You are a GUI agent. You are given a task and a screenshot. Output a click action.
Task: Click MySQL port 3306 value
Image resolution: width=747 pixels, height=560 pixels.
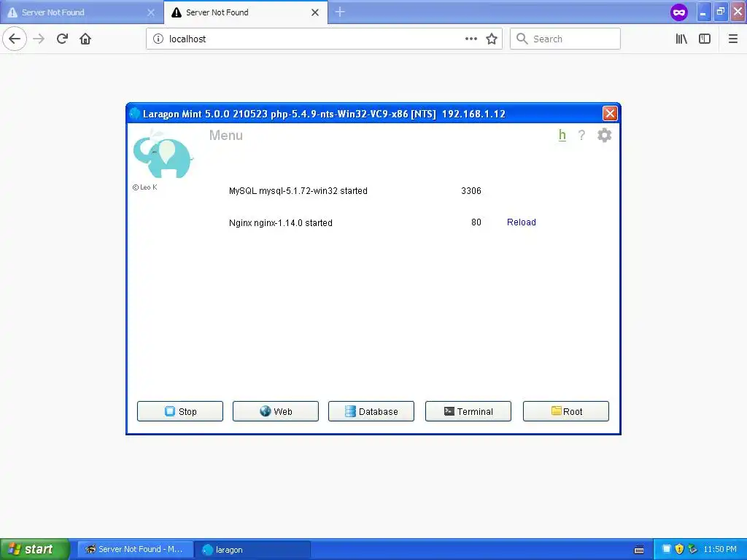point(471,191)
